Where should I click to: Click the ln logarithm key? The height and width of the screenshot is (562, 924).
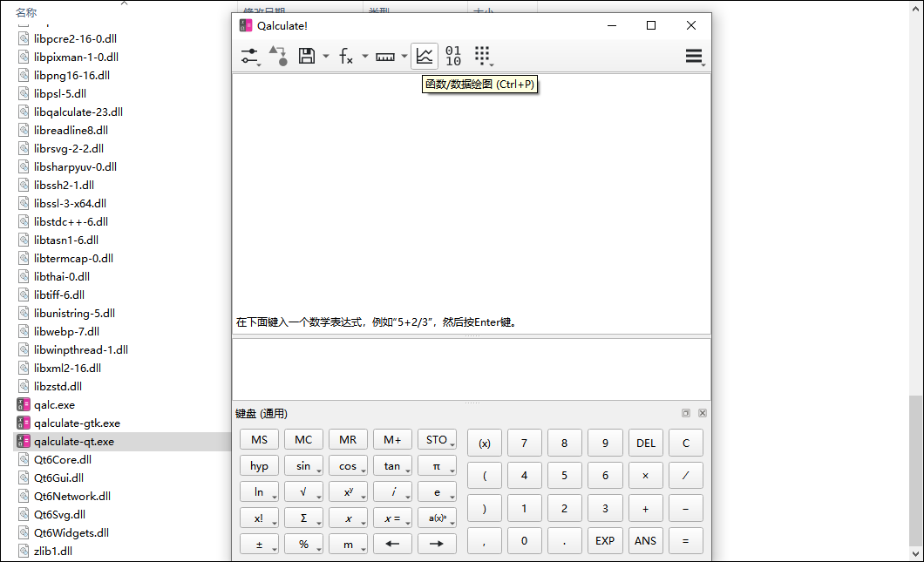click(259, 492)
